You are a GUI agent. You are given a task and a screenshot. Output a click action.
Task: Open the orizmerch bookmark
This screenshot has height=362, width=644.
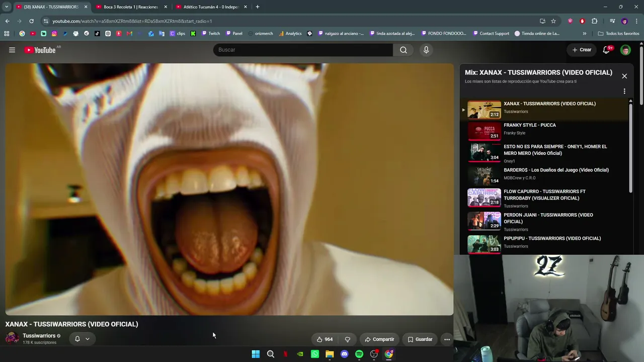pos(260,34)
